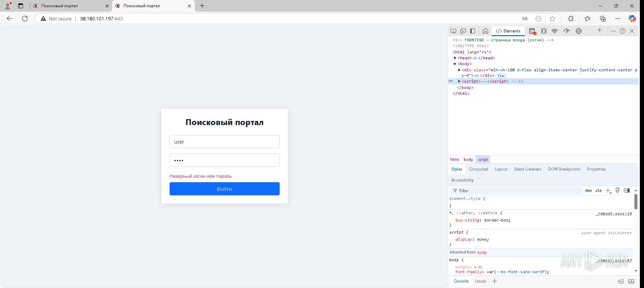Viewport: 644px width, 288px height.
Task: Open the Sources bug icon tool
Action: click(x=544, y=31)
